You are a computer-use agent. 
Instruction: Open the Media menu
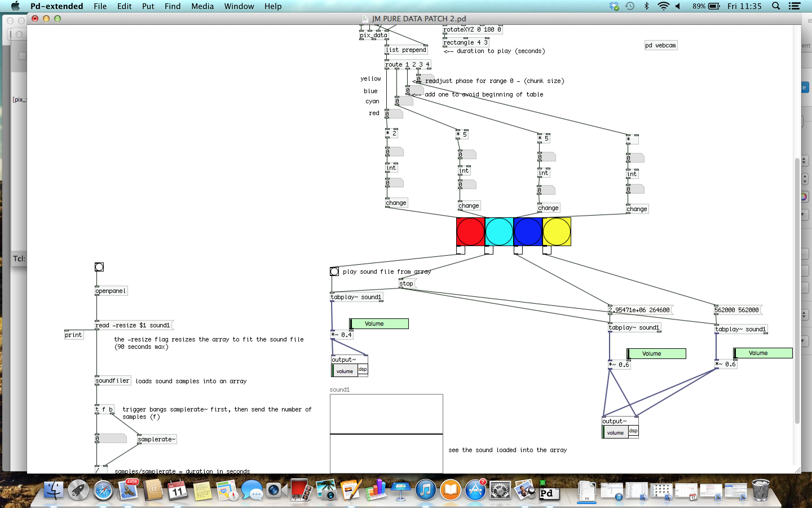[x=202, y=6]
